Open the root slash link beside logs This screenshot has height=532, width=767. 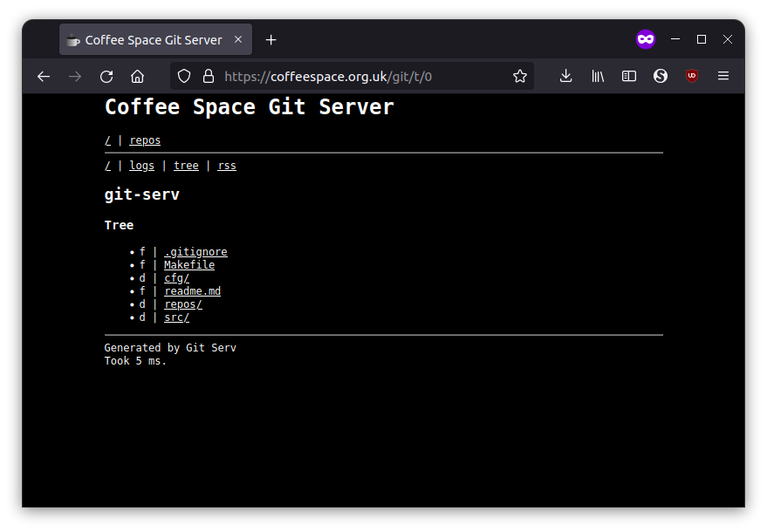(x=107, y=166)
